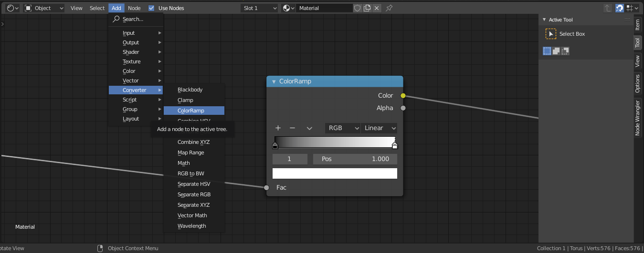Add a color stop with the plus icon
The width and height of the screenshot is (644, 253).
(278, 128)
